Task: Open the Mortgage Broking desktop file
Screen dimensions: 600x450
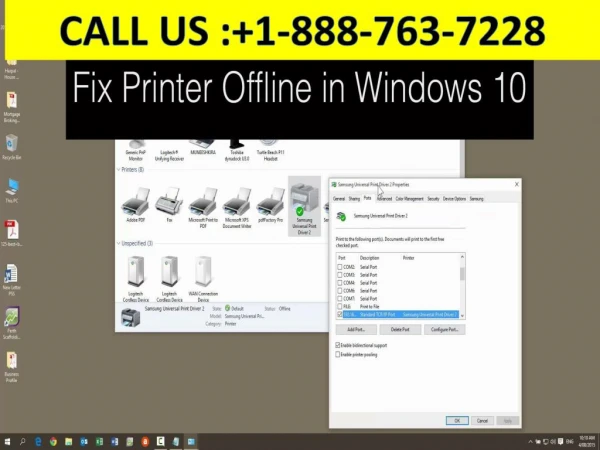Action: click(11, 107)
